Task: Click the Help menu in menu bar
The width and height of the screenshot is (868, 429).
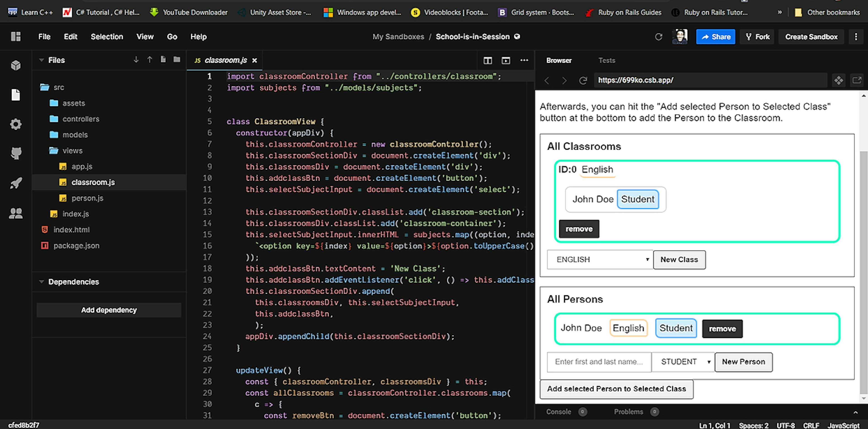Action: click(x=198, y=37)
